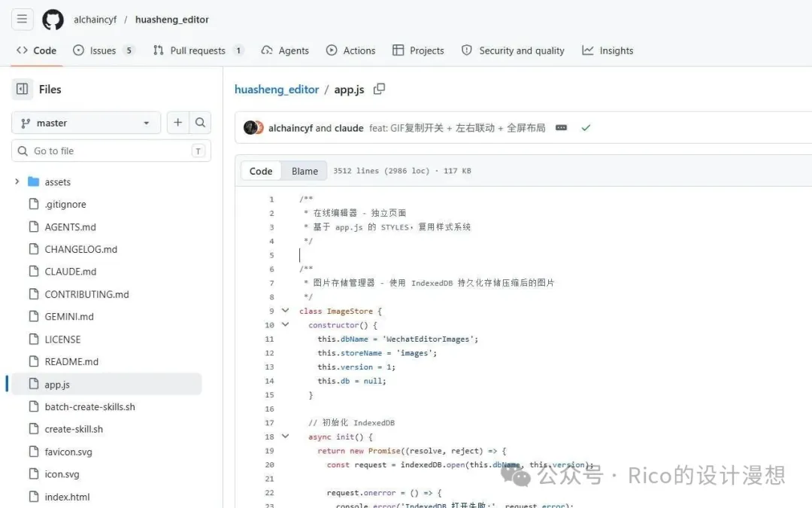The width and height of the screenshot is (812, 508).
Task: Open the Security and quality tab
Action: pos(513,50)
